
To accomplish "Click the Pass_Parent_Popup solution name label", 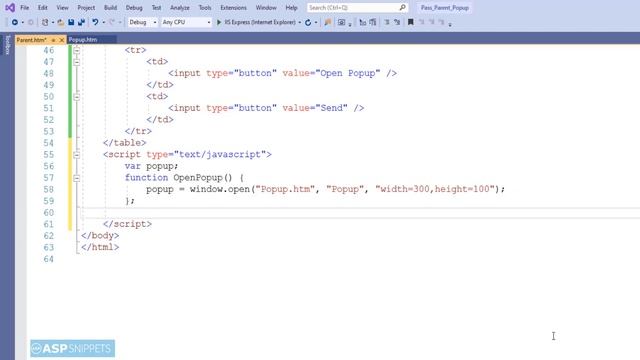I will tap(444, 8).
